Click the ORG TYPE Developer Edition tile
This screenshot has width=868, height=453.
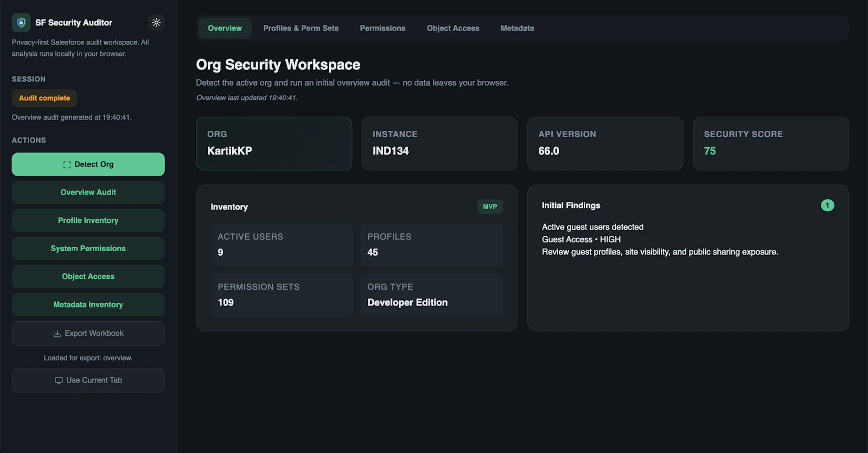[431, 295]
